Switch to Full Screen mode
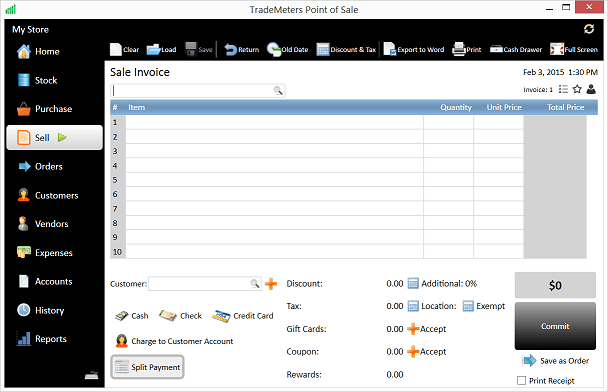 [574, 50]
